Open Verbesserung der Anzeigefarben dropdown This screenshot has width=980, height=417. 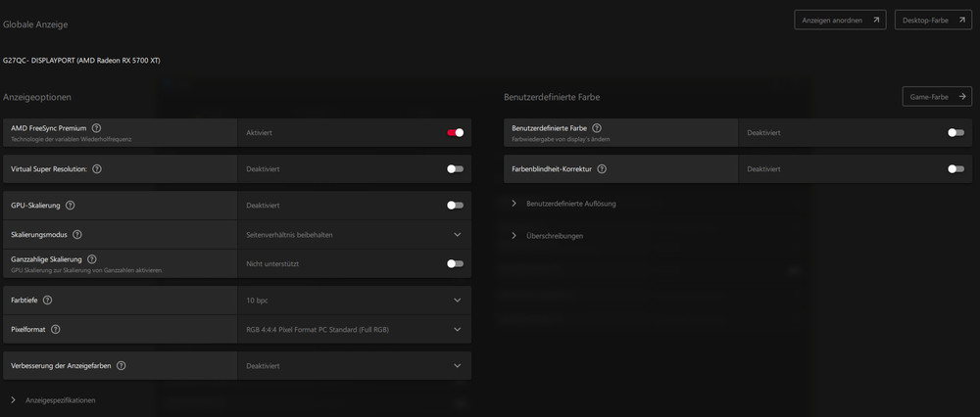click(355, 366)
